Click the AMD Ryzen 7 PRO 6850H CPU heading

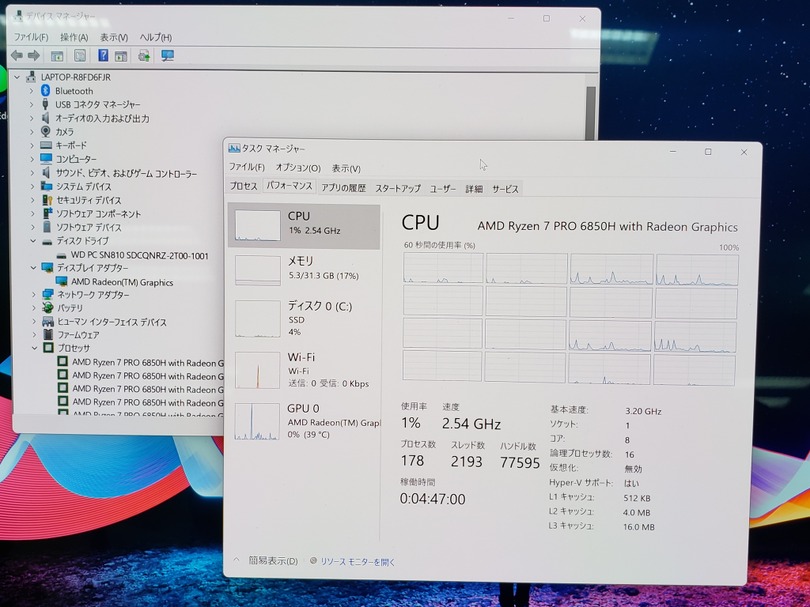tap(608, 227)
